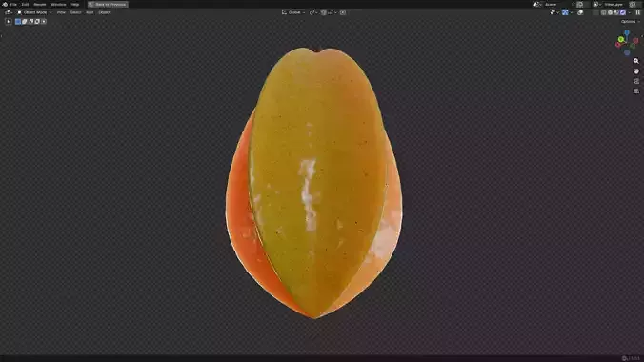Expand the Options dropdown

[x=630, y=21]
